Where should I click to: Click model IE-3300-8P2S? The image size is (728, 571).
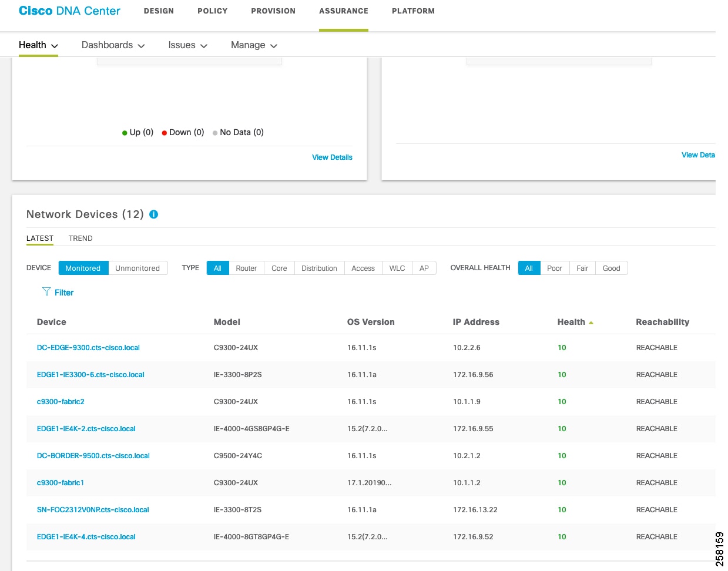[x=237, y=375]
